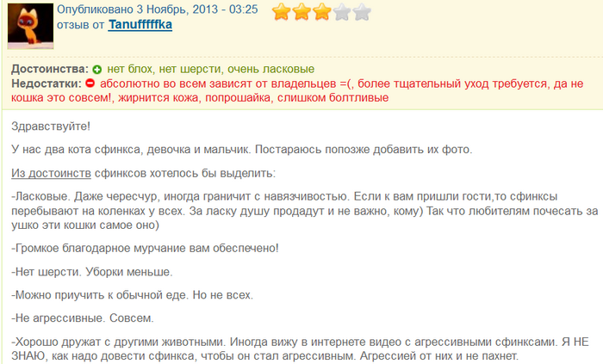603x364 pixels.
Task: Click the greeting Здравствуйте!
Action: 51,126
